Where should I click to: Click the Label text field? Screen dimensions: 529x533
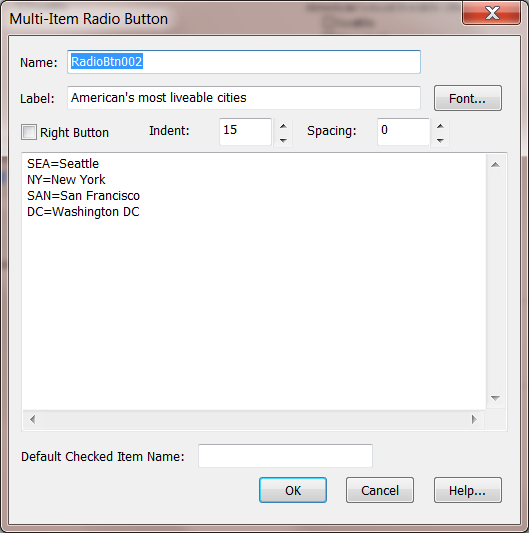(244, 98)
